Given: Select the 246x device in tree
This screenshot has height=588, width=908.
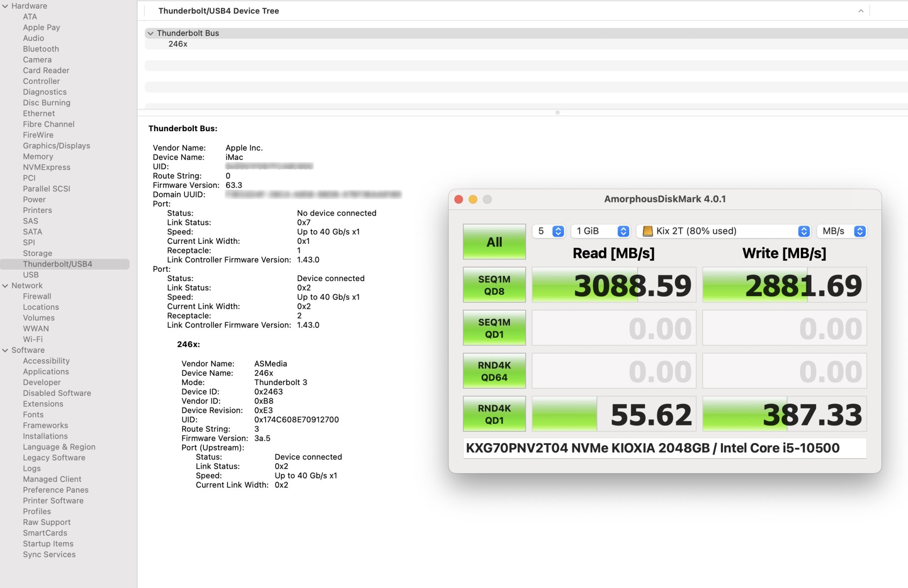Looking at the screenshot, I should click(x=178, y=44).
